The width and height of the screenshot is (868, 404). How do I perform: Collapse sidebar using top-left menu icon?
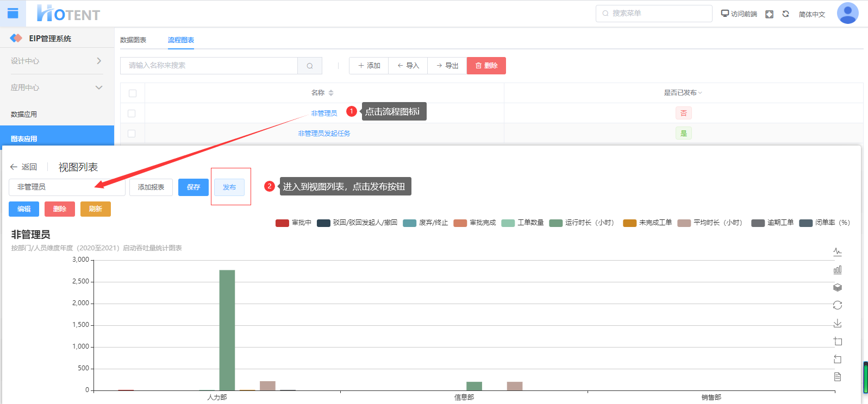(x=13, y=13)
